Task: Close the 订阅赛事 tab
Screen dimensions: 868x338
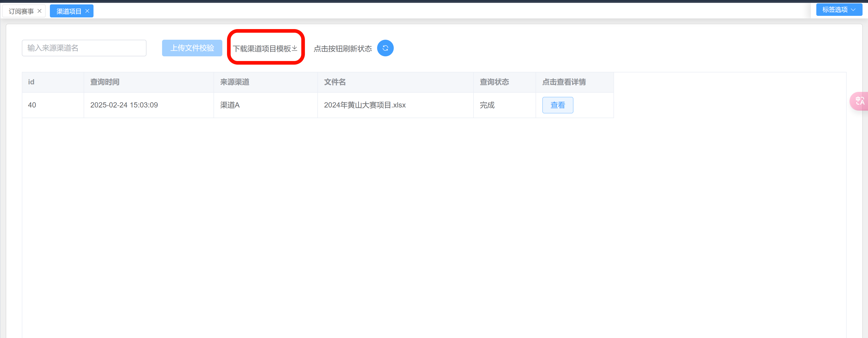Action: [x=39, y=11]
